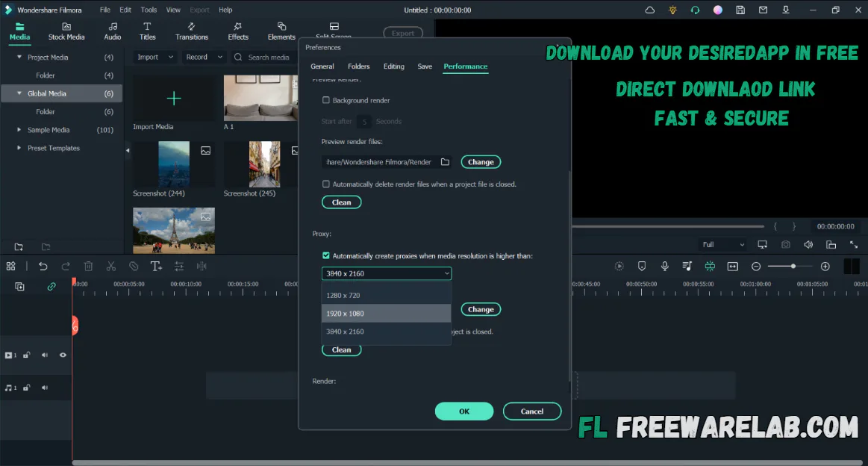Open the Add Text tool on the timeline toolbar
Image resolution: width=868 pixels, height=466 pixels.
[157, 266]
